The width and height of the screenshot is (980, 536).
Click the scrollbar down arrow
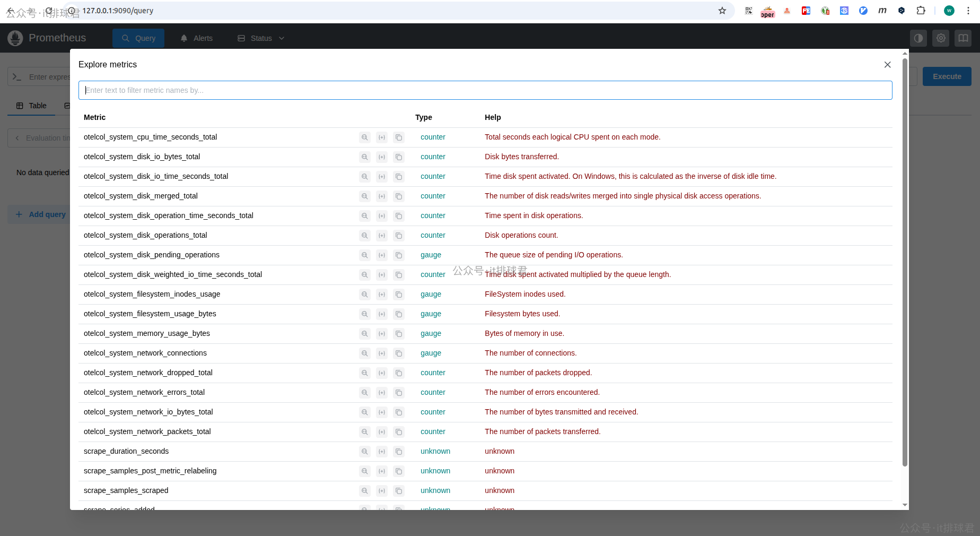pos(905,505)
